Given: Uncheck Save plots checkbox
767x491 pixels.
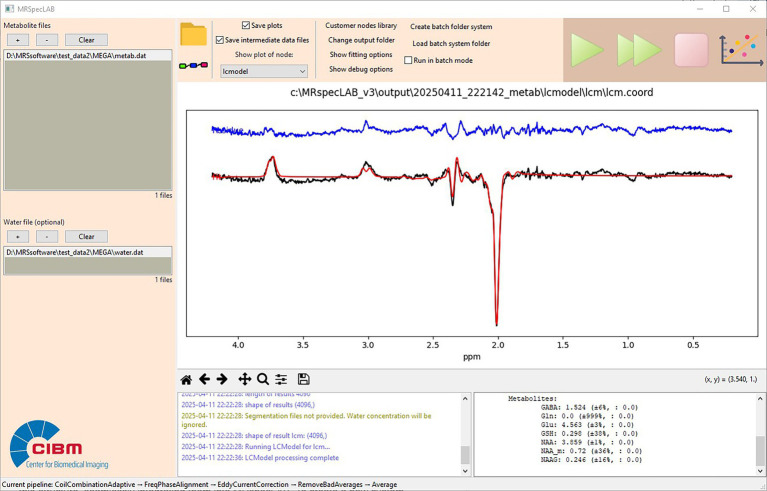Looking at the screenshot, I should click(x=246, y=25).
